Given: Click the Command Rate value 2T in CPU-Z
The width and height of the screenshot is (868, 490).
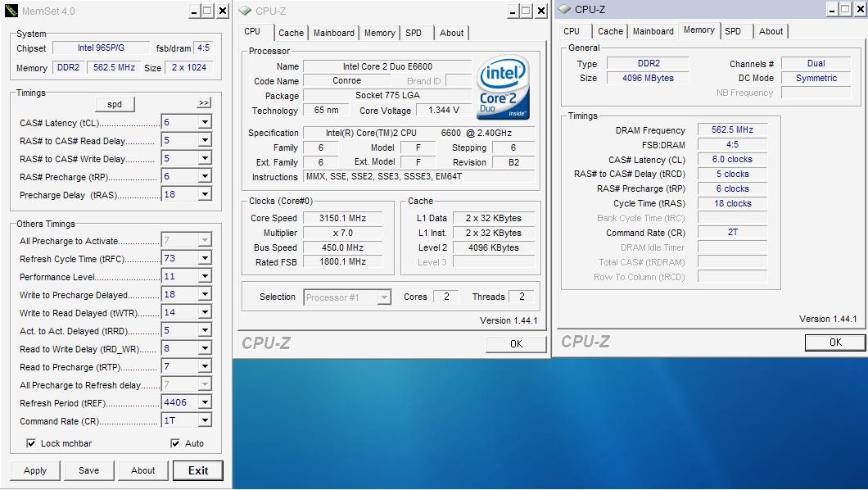Looking at the screenshot, I should [x=732, y=232].
